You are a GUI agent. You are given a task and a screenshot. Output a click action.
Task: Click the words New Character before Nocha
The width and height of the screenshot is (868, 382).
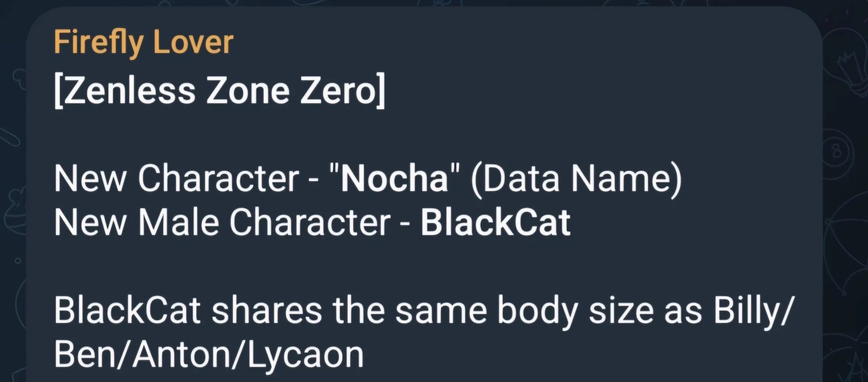pos(176,178)
